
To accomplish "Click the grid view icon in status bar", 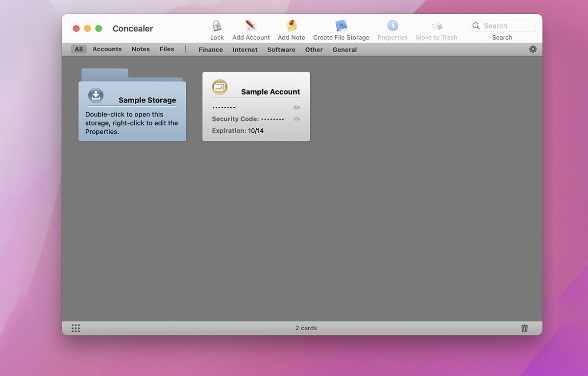I will coord(75,329).
